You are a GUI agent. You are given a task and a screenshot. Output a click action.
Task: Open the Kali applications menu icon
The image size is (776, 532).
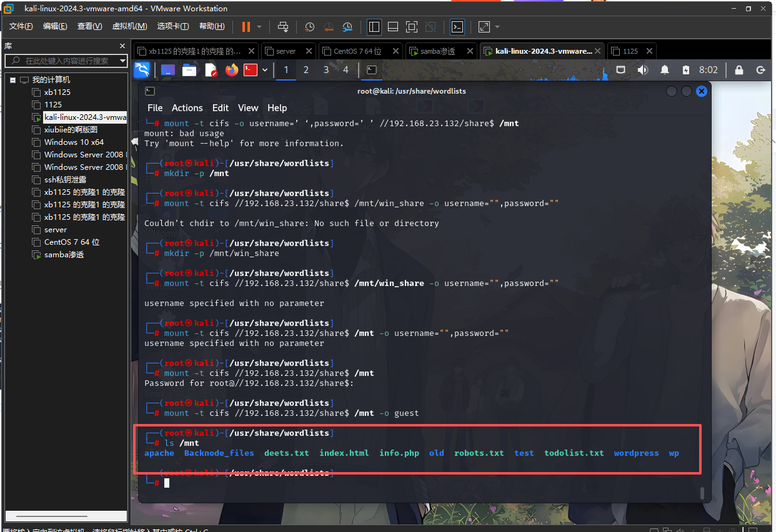(x=142, y=70)
